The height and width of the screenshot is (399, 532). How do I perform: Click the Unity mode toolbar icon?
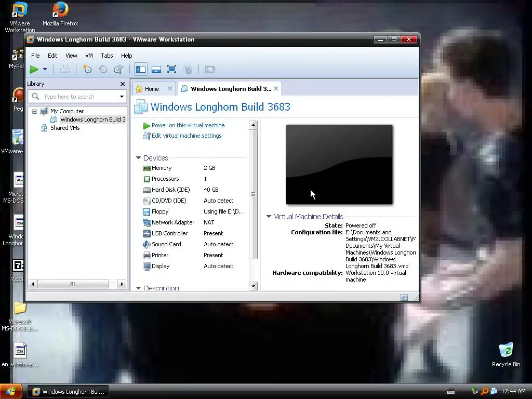pyautogui.click(x=188, y=69)
